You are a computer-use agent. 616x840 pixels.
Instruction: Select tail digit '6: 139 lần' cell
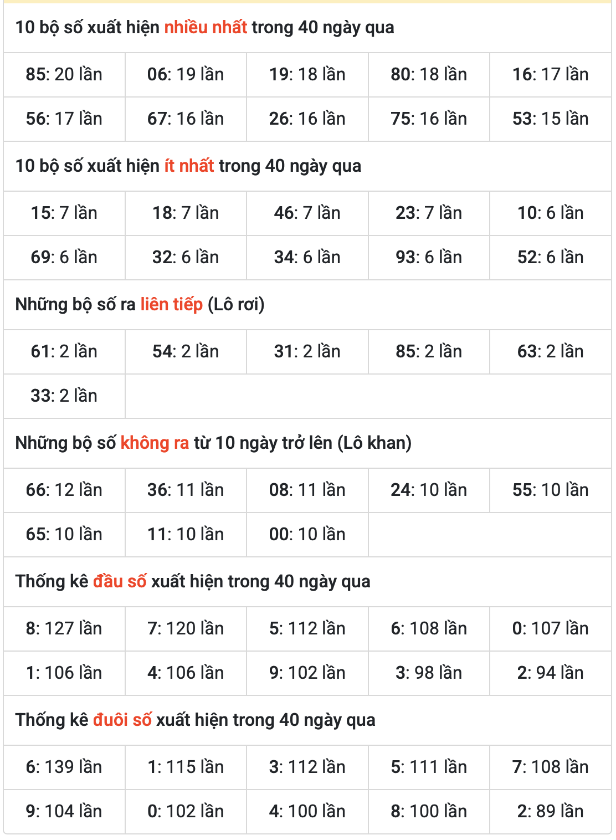point(64,767)
